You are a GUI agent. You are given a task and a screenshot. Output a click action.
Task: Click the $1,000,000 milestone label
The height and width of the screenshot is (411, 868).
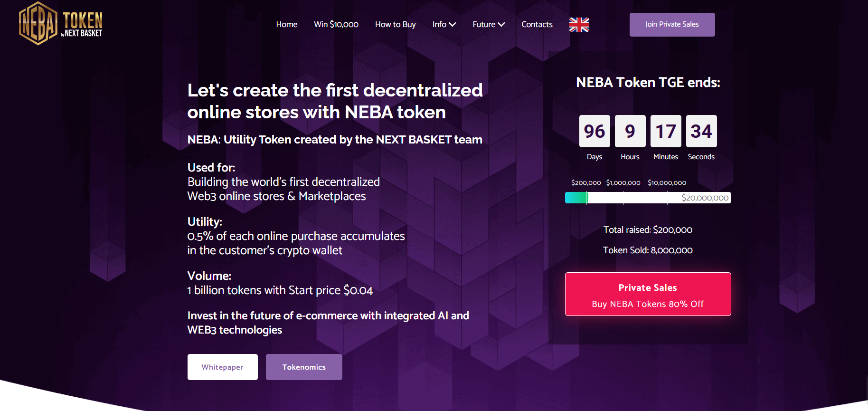(x=623, y=182)
